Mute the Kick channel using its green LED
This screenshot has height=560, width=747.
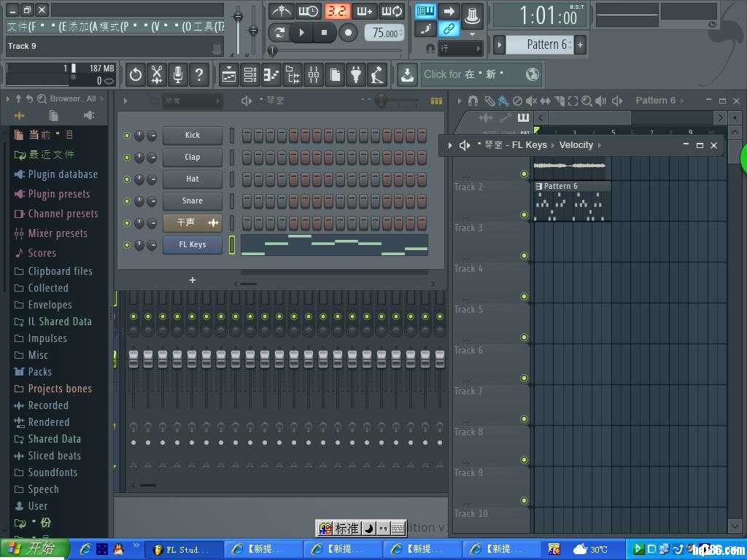[x=127, y=136]
